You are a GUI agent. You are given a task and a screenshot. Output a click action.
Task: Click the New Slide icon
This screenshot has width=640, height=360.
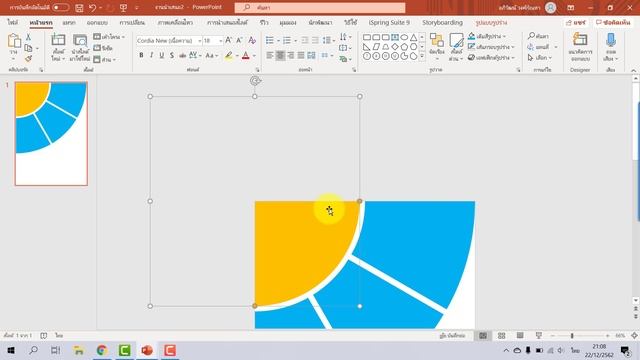(58, 40)
